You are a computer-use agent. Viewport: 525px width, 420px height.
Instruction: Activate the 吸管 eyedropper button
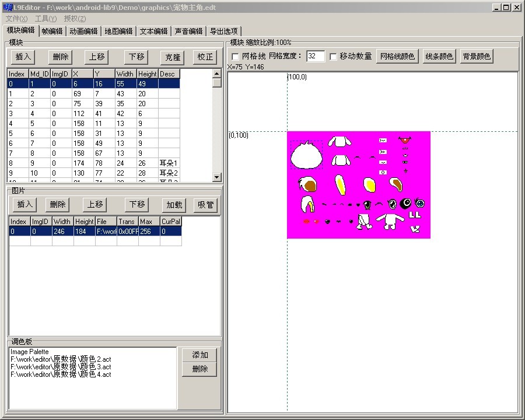click(x=205, y=205)
